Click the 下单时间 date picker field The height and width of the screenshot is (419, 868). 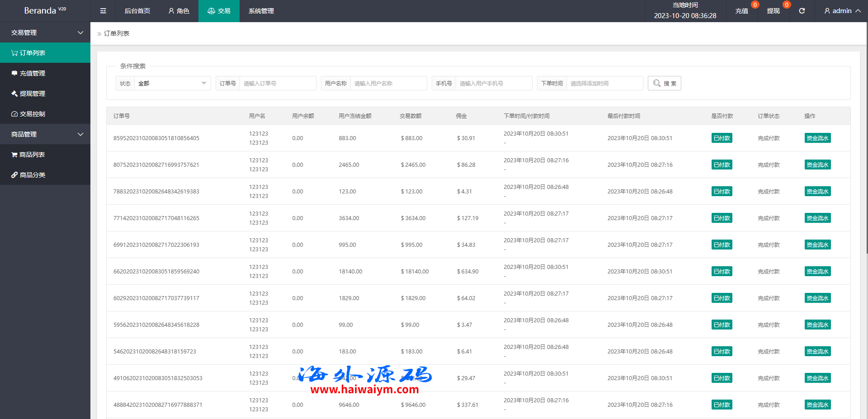click(x=604, y=83)
